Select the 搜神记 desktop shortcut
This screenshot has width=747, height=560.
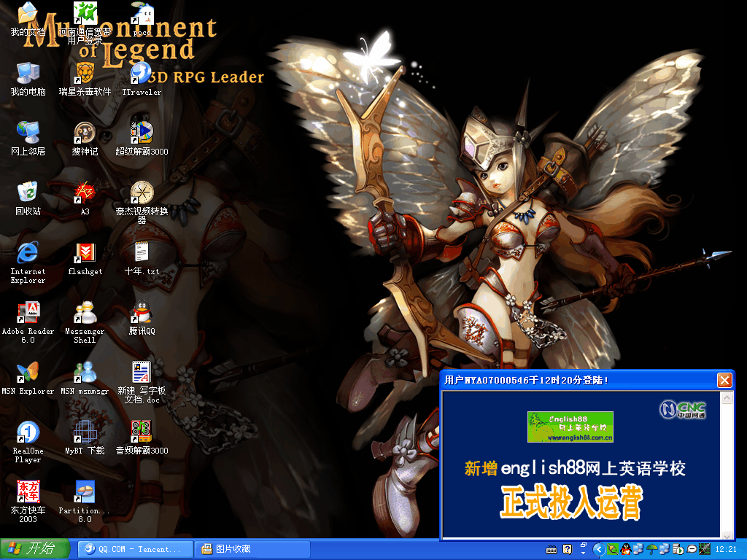(x=85, y=139)
